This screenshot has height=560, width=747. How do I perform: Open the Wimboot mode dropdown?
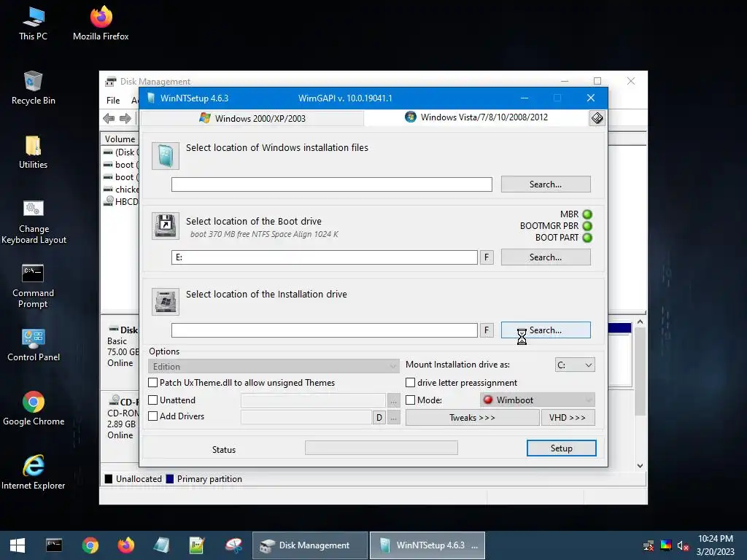tap(538, 400)
